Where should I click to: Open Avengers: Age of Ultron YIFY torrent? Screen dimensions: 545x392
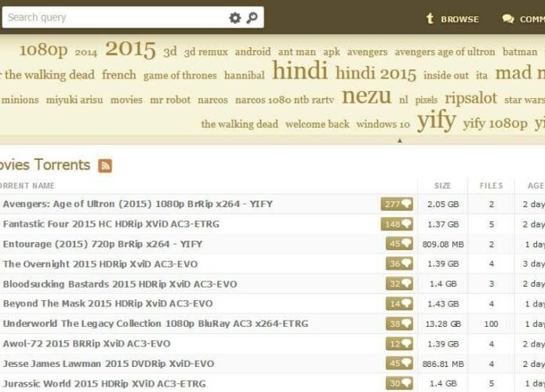138,204
